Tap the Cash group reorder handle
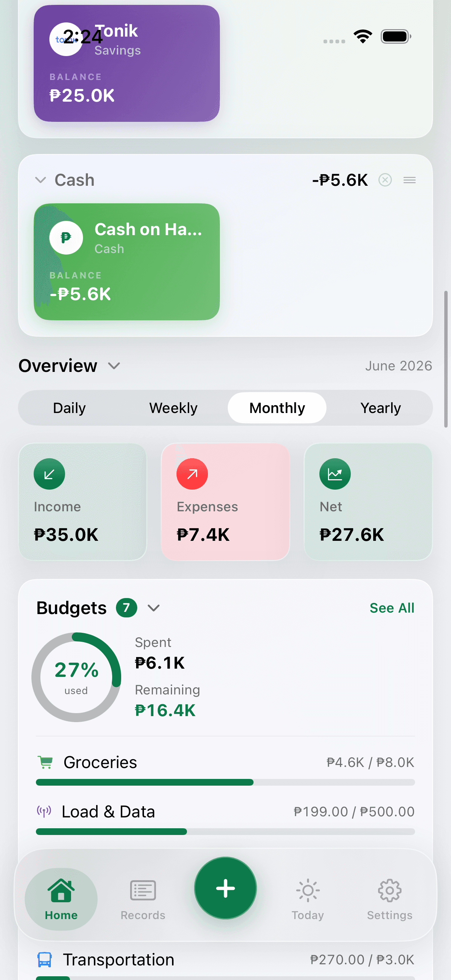Screen dimensions: 451x980 click(x=409, y=179)
